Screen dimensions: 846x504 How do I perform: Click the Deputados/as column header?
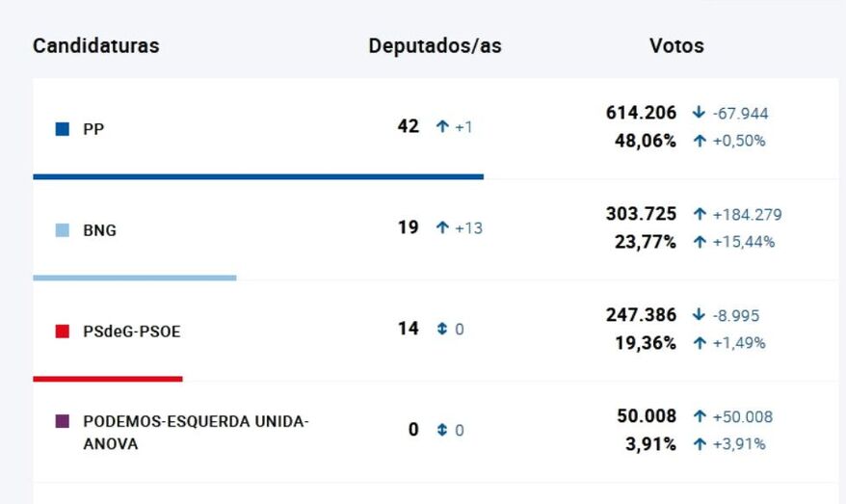click(x=435, y=46)
